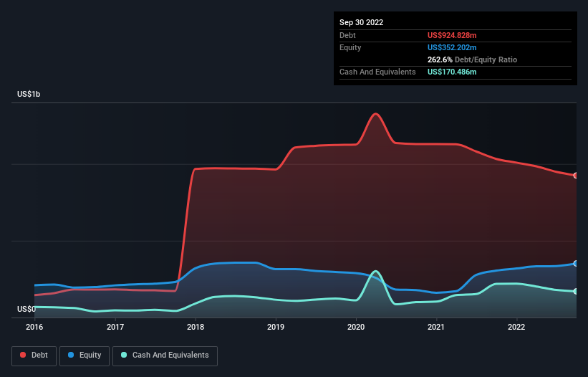Toggle the Equity series legend button
Screen dimensions: 588x377
click(x=85, y=355)
